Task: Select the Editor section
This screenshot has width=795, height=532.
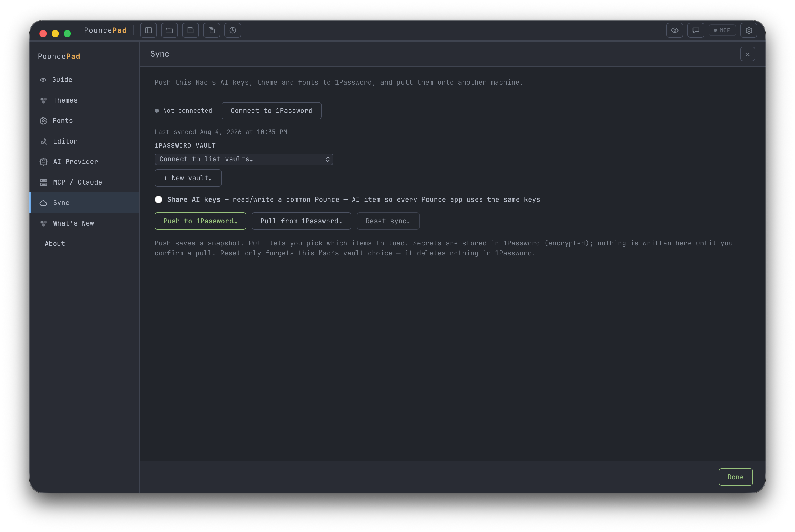Action: click(85, 141)
